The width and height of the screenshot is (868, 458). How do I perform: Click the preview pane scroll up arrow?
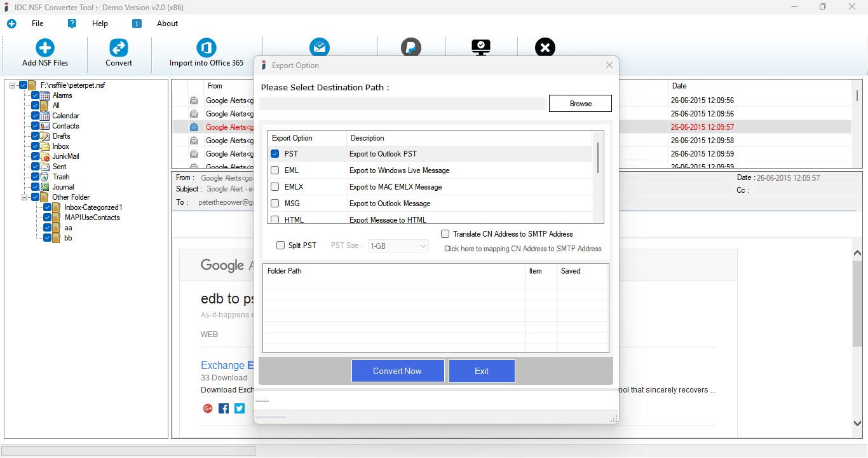point(857,253)
